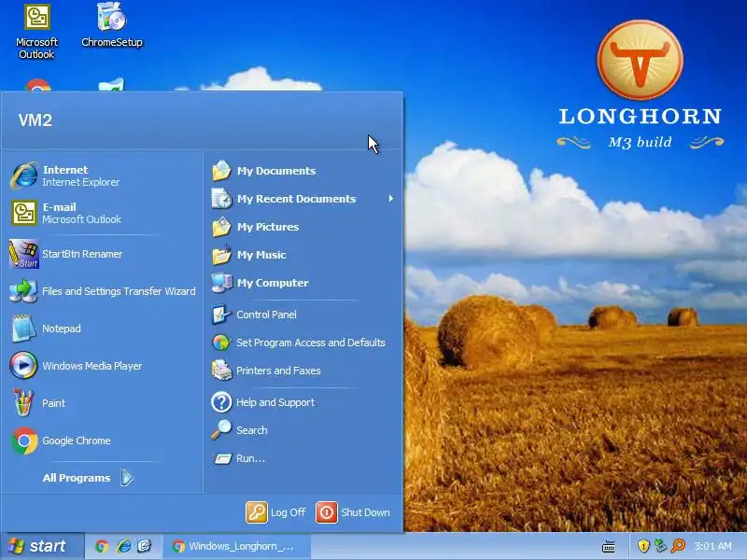Open My Computer icon
The height and width of the screenshot is (560, 747).
pos(221,283)
